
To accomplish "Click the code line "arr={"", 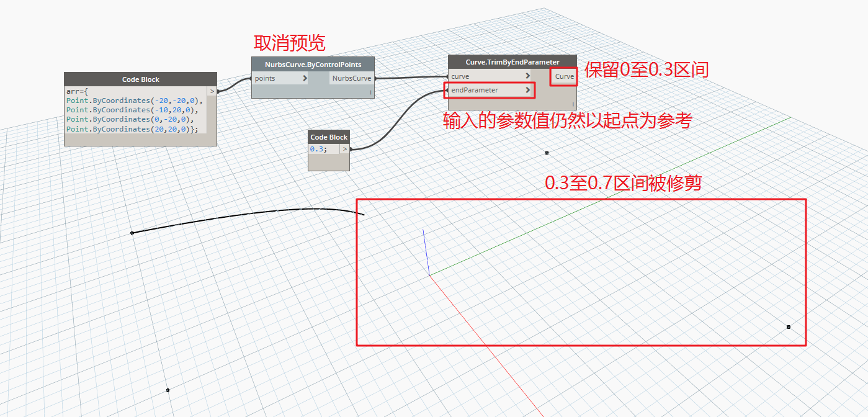I will click(78, 91).
